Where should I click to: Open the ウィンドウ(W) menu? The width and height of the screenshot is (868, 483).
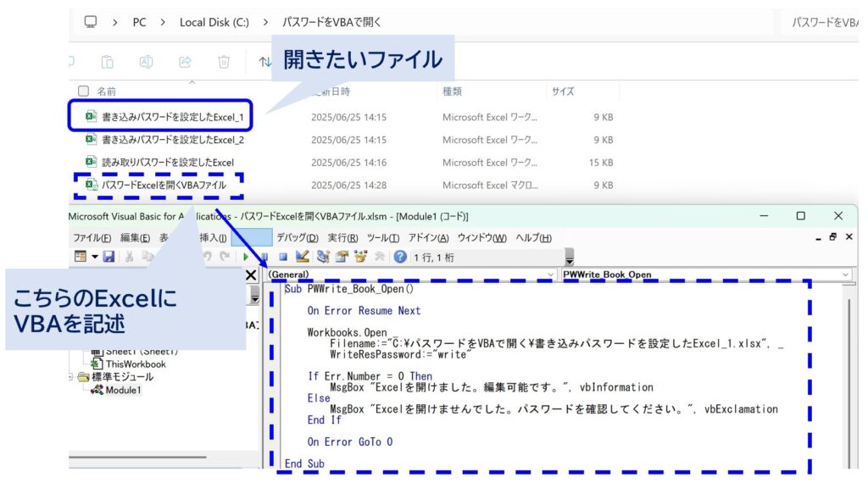481,238
